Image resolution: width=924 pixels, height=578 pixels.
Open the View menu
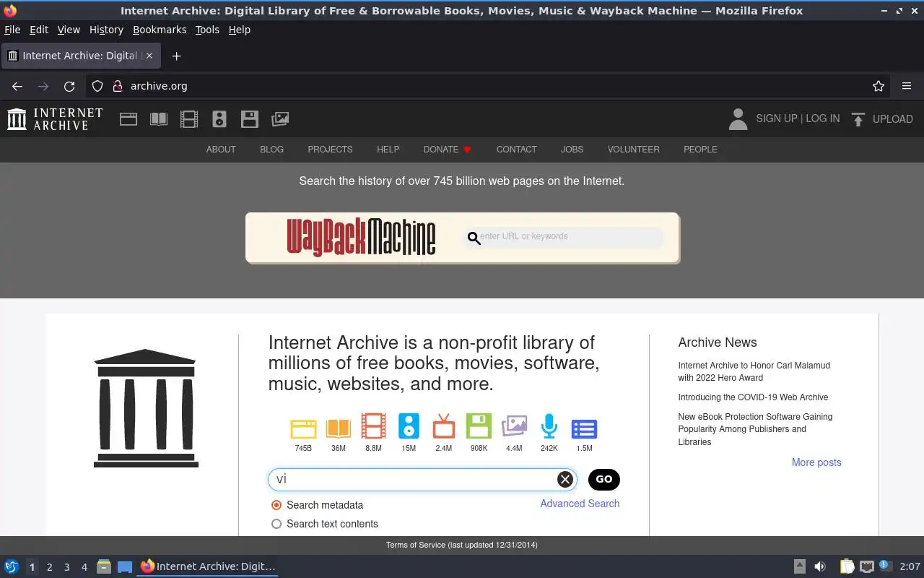69,30
